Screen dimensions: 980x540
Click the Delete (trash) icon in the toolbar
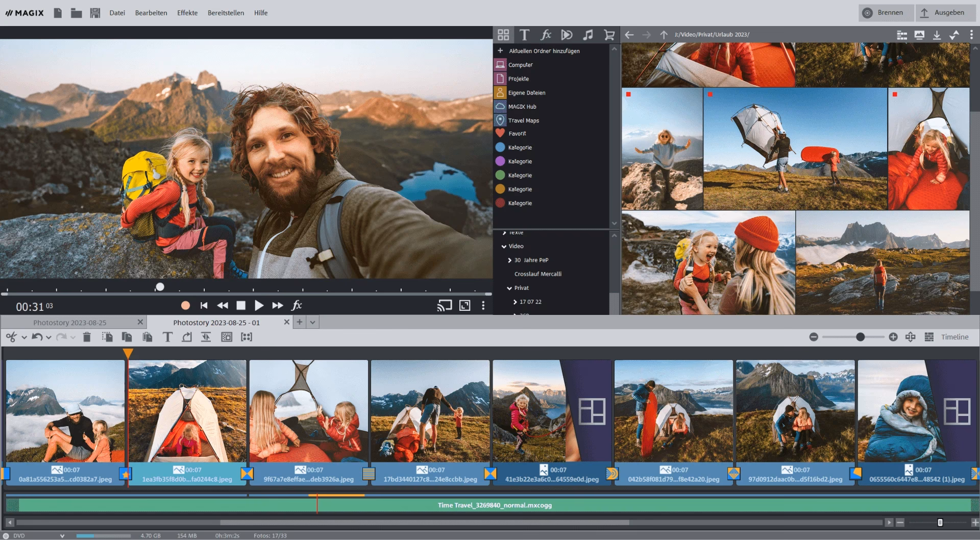87,337
